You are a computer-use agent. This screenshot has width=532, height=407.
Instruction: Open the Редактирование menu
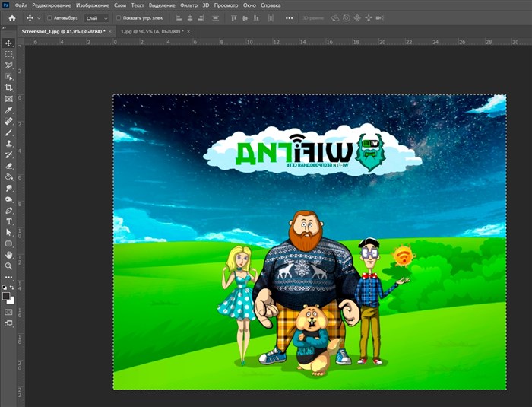pos(52,5)
